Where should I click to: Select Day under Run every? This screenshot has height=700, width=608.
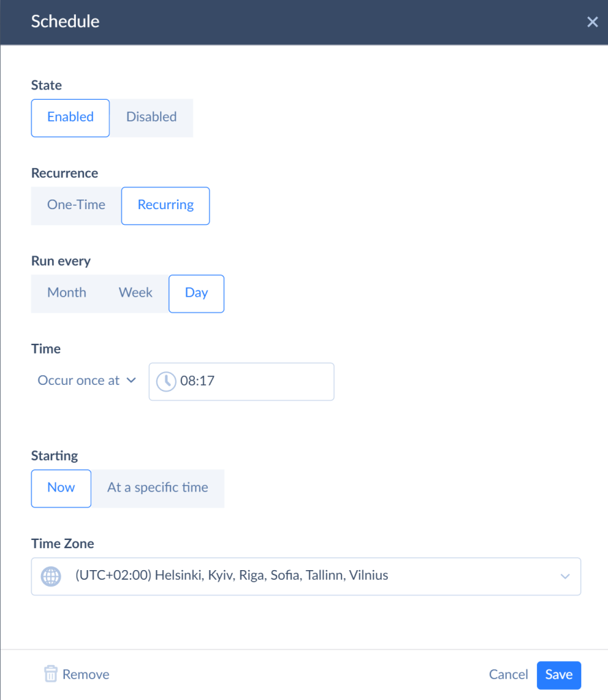click(196, 294)
